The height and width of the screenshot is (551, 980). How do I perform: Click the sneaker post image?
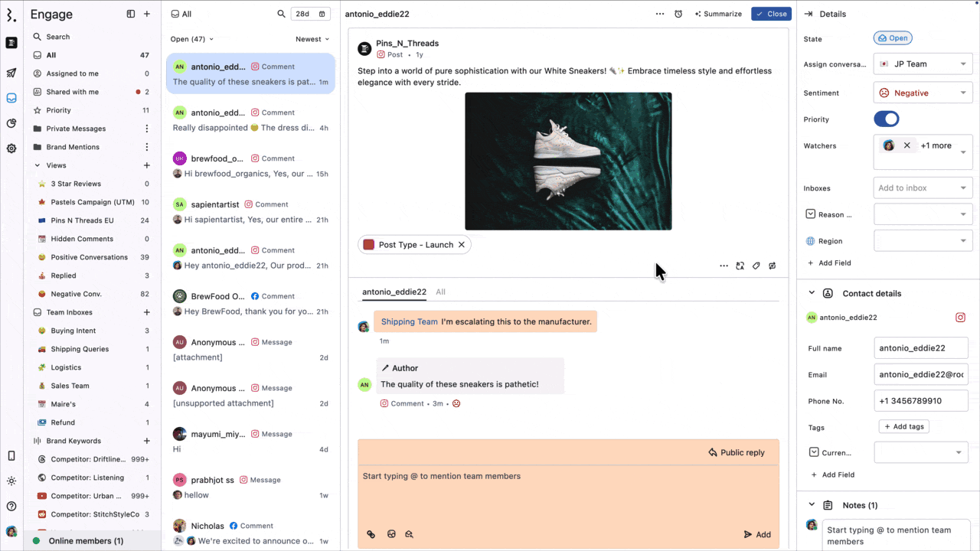pyautogui.click(x=568, y=161)
